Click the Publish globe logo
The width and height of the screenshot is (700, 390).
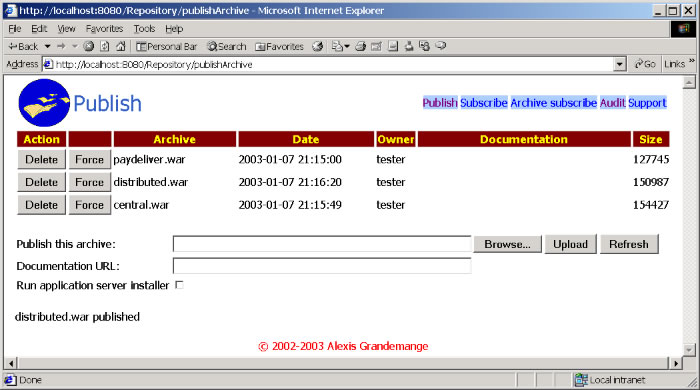pyautogui.click(x=44, y=103)
